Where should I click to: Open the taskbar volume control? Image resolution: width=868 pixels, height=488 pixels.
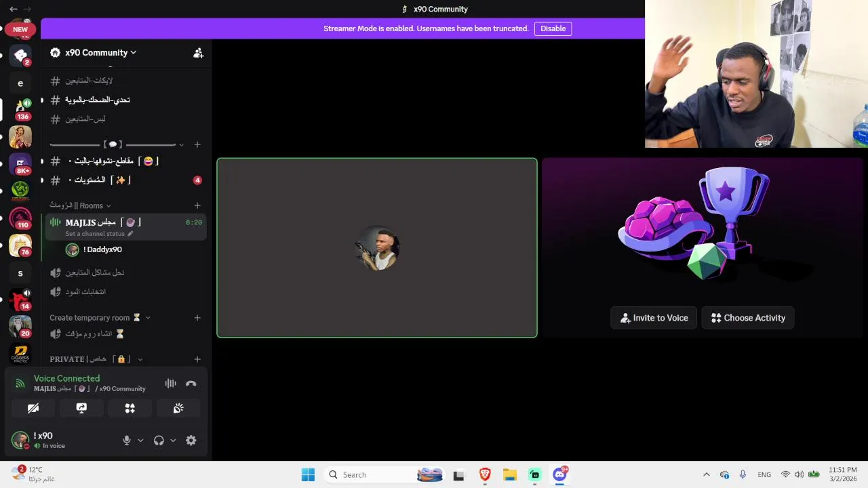tap(799, 475)
